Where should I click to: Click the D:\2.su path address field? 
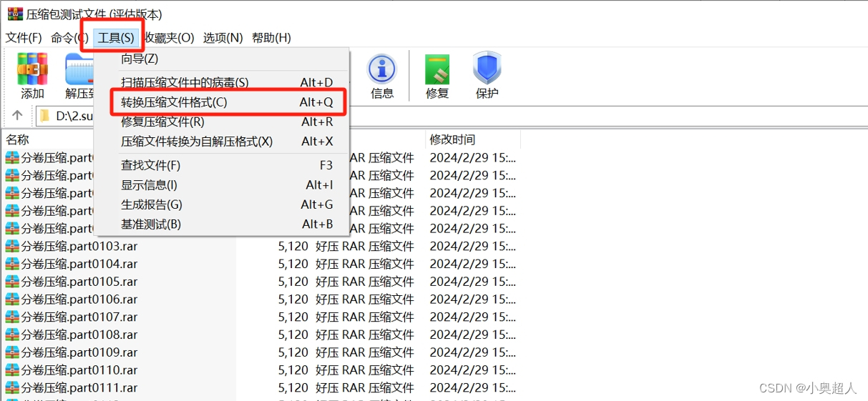coord(74,115)
